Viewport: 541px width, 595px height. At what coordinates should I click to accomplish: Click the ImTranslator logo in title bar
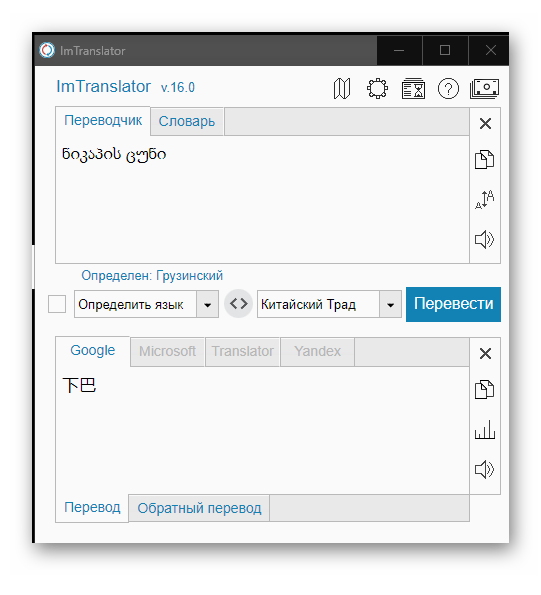coord(47,50)
